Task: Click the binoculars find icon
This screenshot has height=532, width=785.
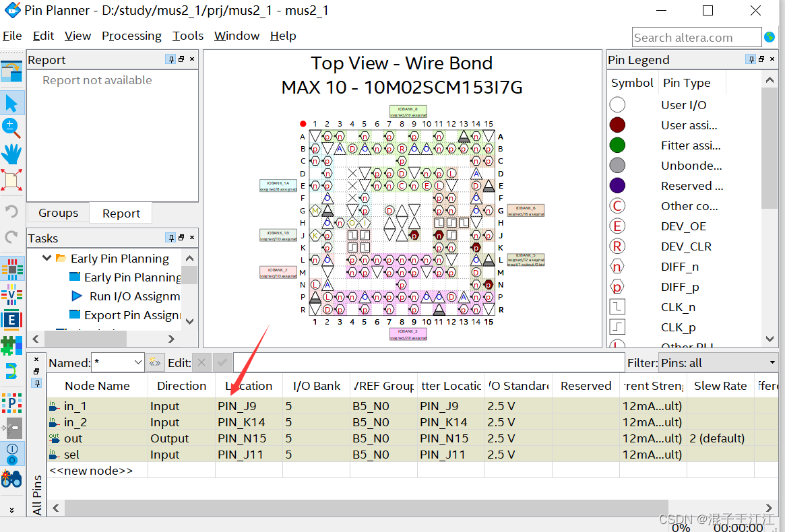Action: [x=12, y=479]
